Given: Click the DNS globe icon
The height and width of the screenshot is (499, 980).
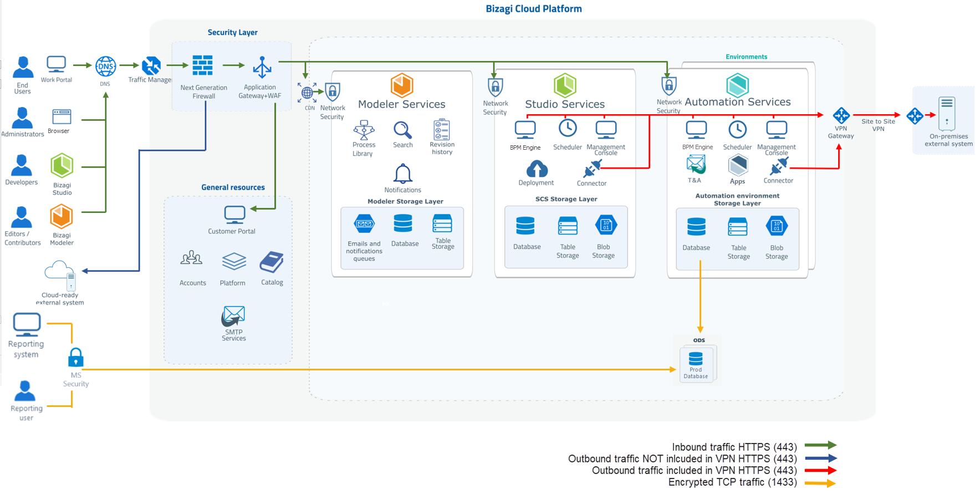Looking at the screenshot, I should [x=105, y=67].
